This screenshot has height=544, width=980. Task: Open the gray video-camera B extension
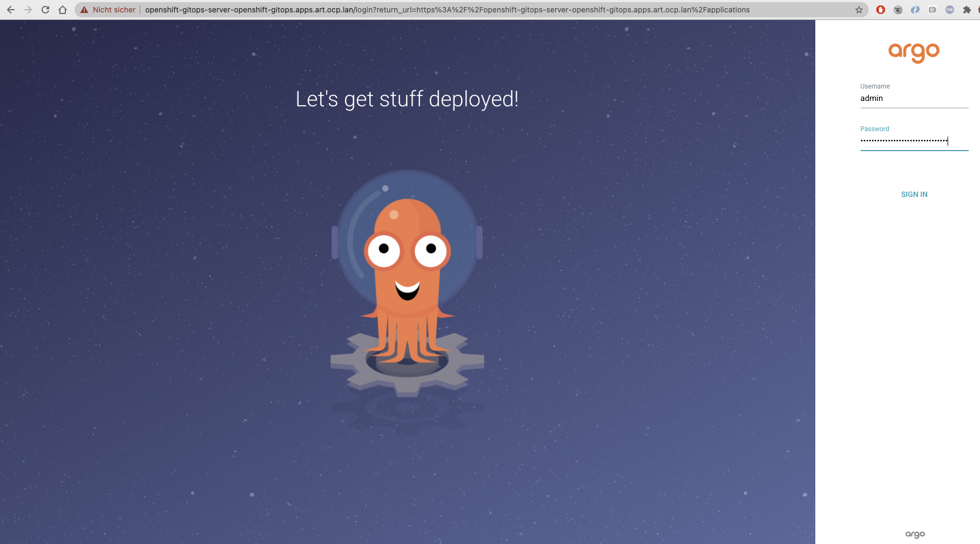tap(932, 10)
